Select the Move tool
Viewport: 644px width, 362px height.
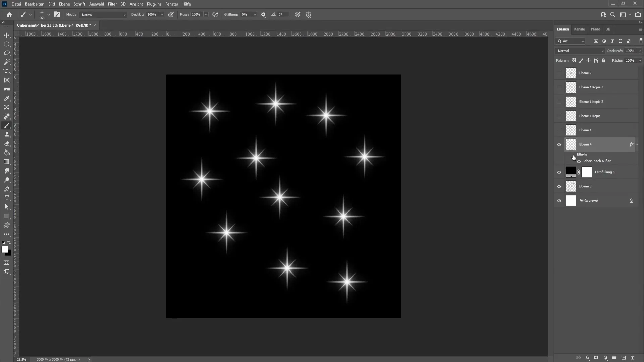[x=7, y=35]
